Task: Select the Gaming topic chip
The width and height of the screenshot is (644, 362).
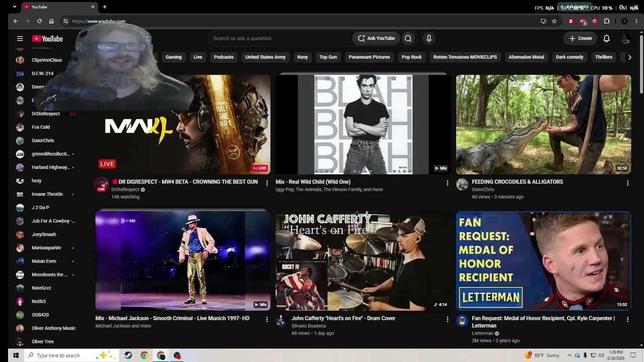Action: [x=174, y=57]
